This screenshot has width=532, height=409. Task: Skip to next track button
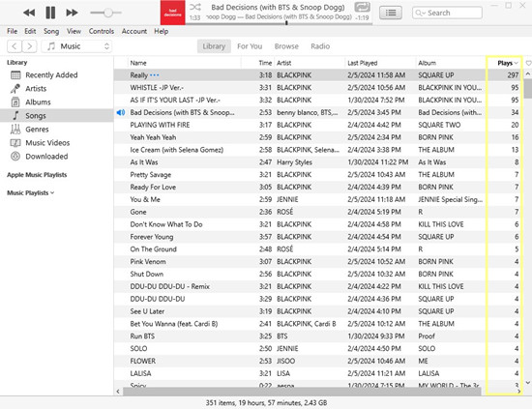72,13
